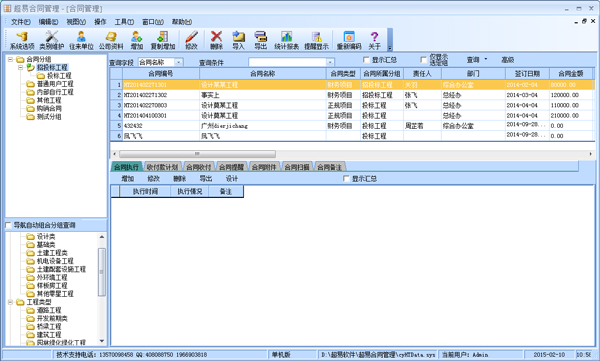Open 查询条件 combo box dropdown arrow
600x361 pixels.
330,62
